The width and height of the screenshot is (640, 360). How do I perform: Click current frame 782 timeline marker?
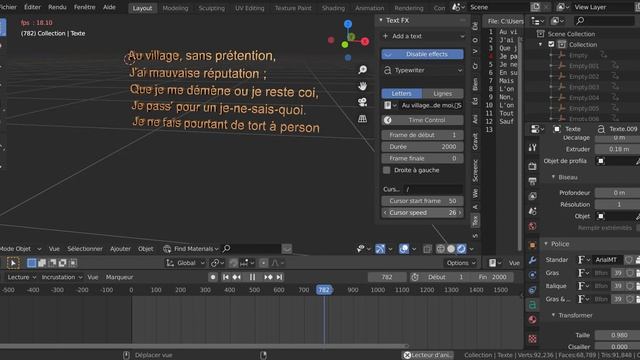(x=324, y=290)
